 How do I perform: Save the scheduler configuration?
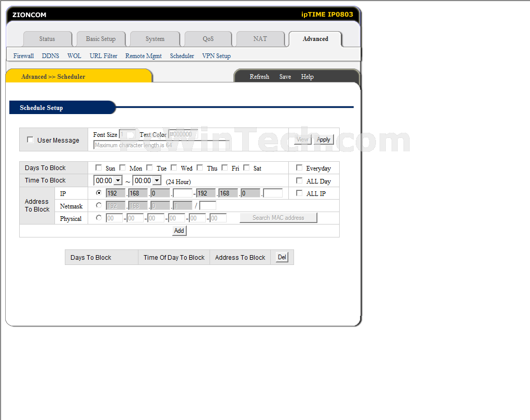click(285, 77)
